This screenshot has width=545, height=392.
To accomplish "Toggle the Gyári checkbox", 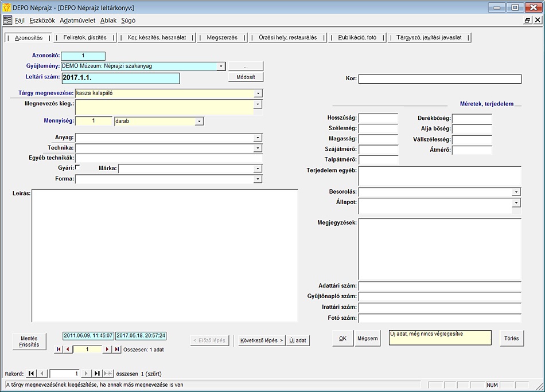I will click(78, 167).
